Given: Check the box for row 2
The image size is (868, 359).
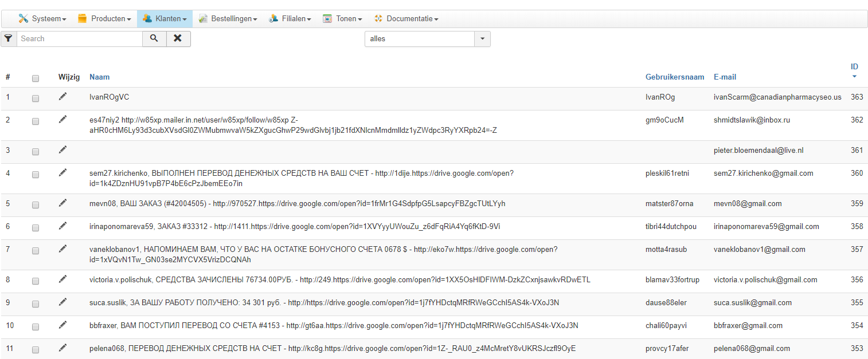Looking at the screenshot, I should pos(36,121).
